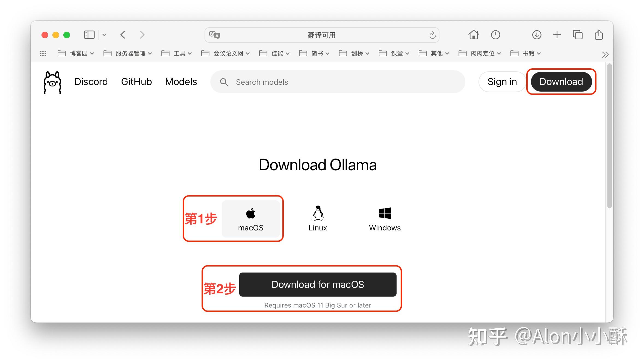Click inside the Search models field
The width and height of the screenshot is (644, 363).
click(300, 82)
